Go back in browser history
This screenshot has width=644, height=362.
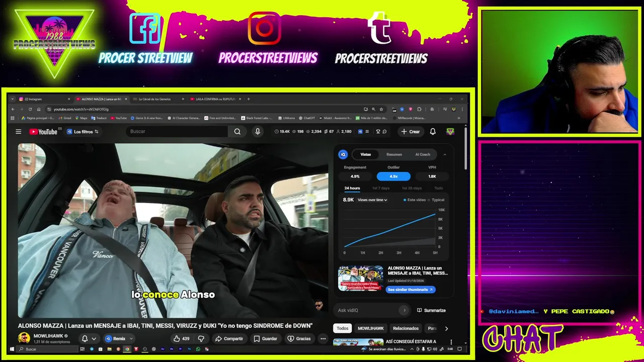13,109
